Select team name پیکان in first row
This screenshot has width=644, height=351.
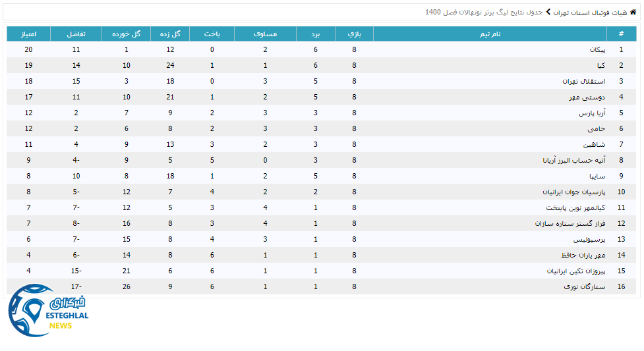[x=597, y=50]
